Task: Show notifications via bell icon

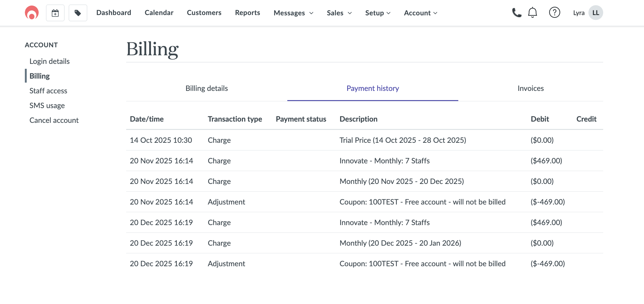Action: tap(533, 13)
